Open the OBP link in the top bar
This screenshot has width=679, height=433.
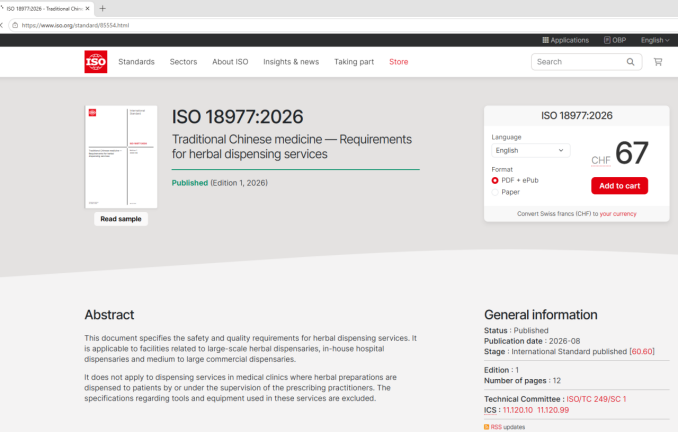click(x=615, y=40)
